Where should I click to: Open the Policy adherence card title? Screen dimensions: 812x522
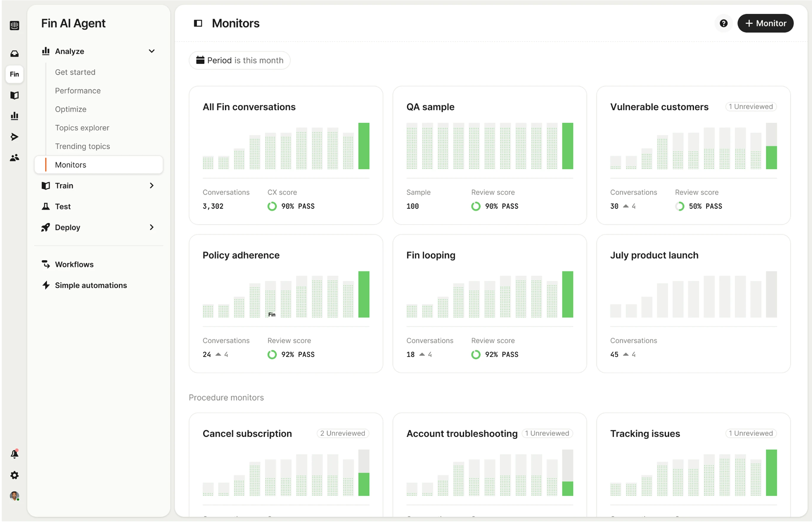(241, 255)
